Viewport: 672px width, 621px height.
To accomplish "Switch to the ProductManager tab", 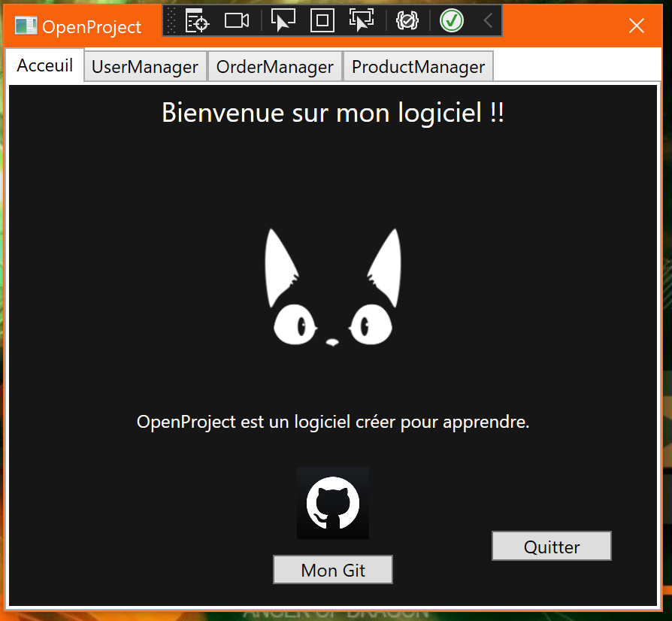I will click(x=418, y=66).
